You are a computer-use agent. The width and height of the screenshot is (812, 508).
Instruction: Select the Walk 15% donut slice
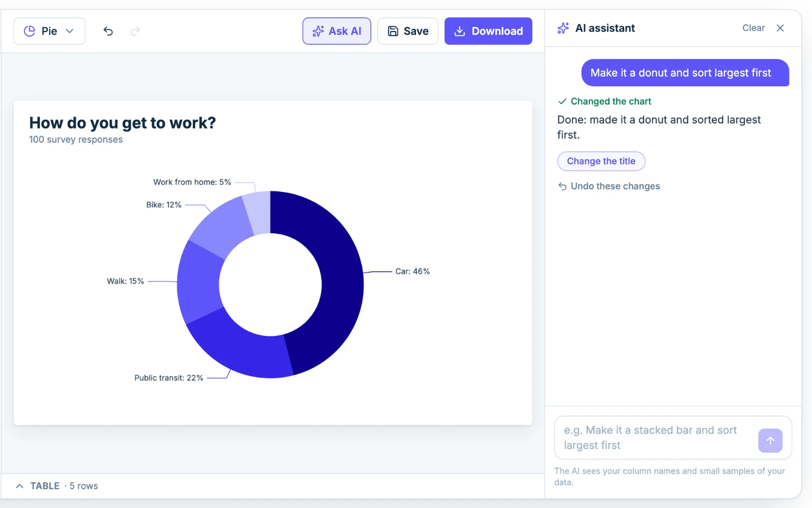pyautogui.click(x=198, y=282)
